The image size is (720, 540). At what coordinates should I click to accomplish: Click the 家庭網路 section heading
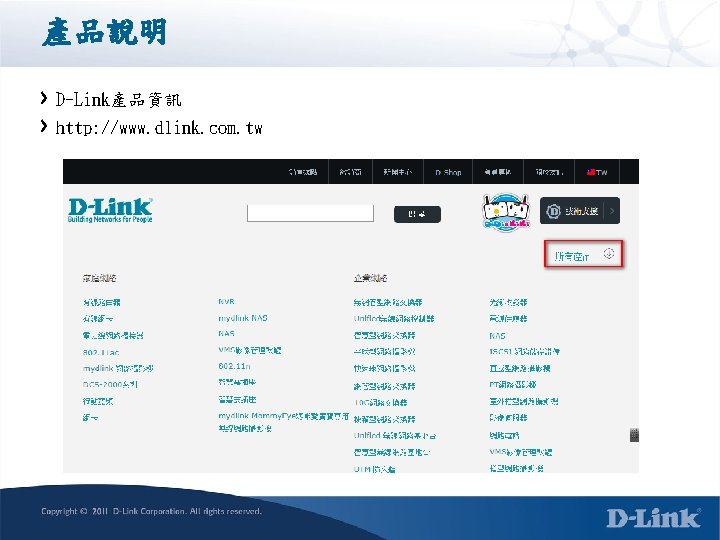coord(99,278)
